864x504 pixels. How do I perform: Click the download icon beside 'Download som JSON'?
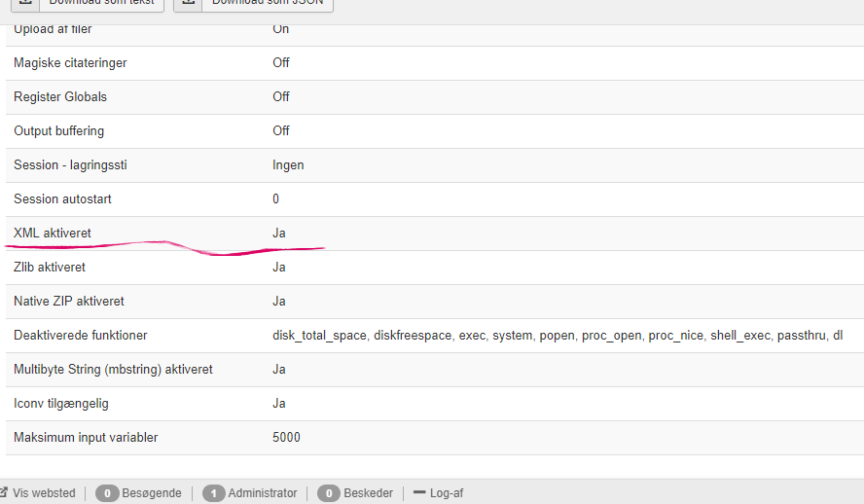click(189, 3)
